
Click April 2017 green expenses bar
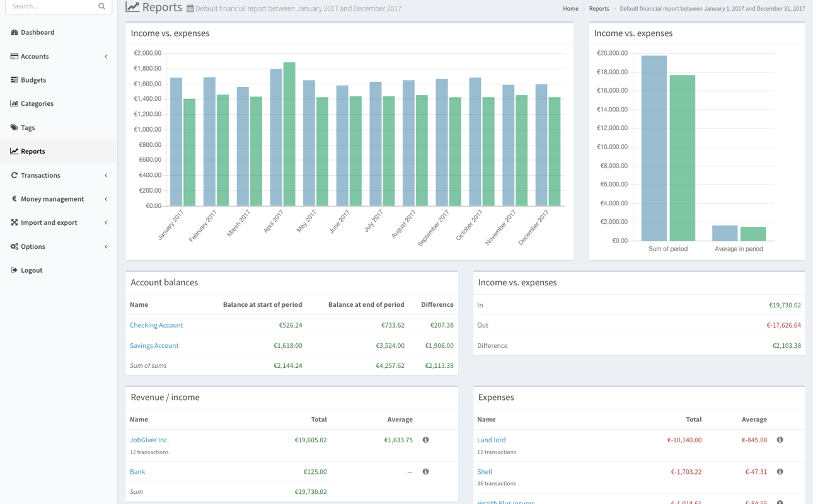(x=289, y=134)
